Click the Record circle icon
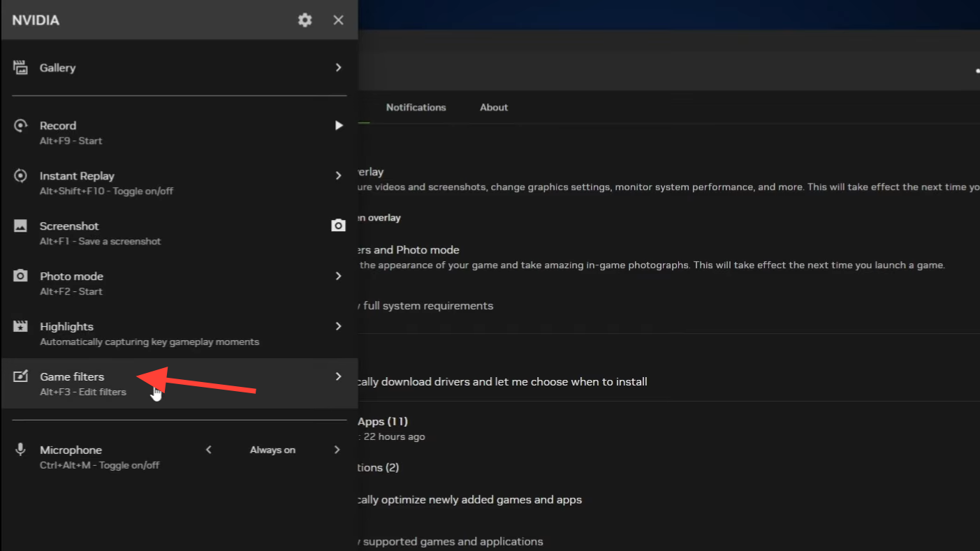 [20, 126]
